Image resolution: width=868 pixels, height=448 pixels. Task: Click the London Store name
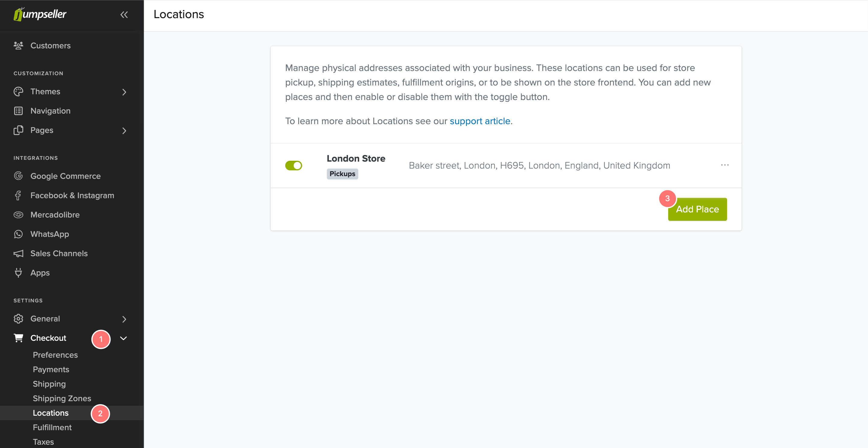coord(356,158)
